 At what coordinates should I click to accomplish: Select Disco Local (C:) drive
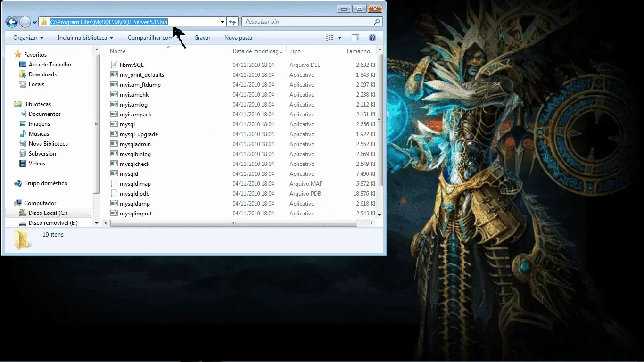pyautogui.click(x=48, y=213)
